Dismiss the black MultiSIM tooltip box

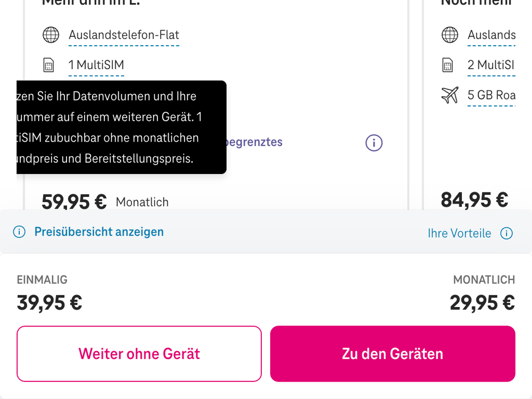(x=121, y=128)
